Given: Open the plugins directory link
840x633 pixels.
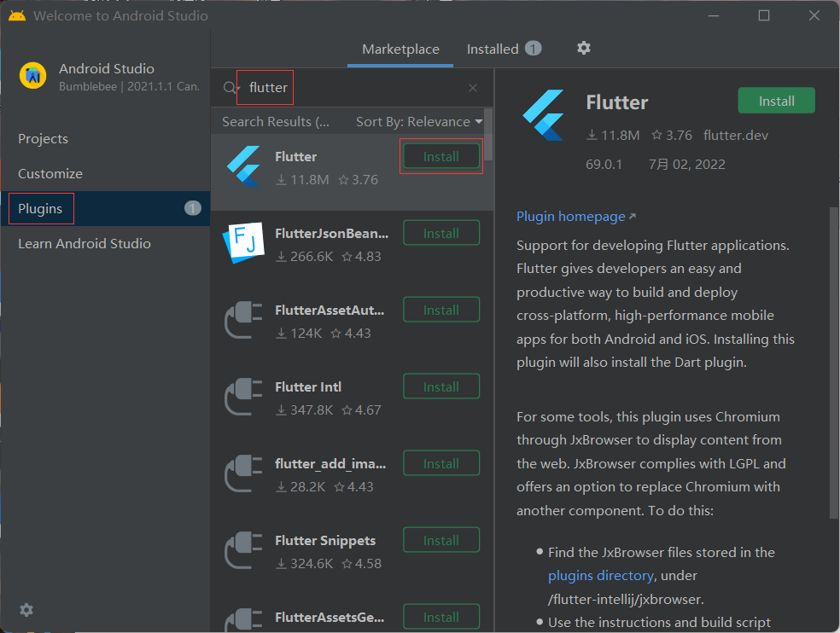Looking at the screenshot, I should pos(600,576).
